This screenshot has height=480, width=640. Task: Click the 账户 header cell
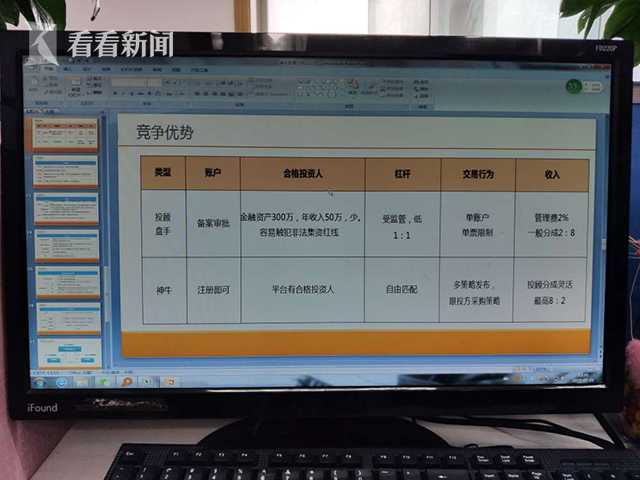(213, 173)
